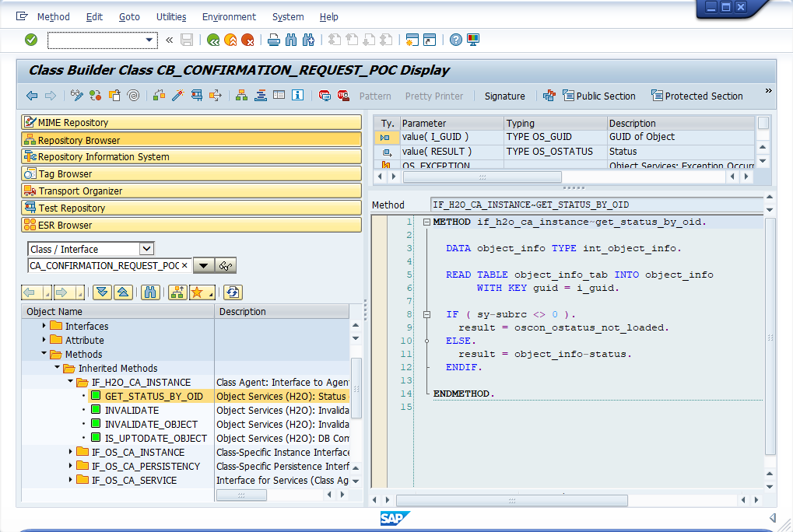Click the Customize Local Layout monitor icon
Image resolution: width=793 pixels, height=532 pixels.
pos(473,40)
